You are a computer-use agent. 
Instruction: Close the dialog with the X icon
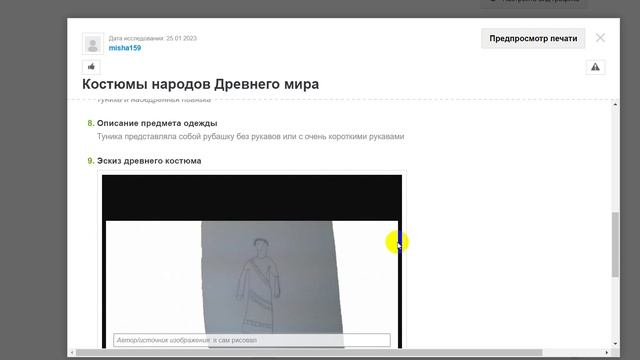600,38
